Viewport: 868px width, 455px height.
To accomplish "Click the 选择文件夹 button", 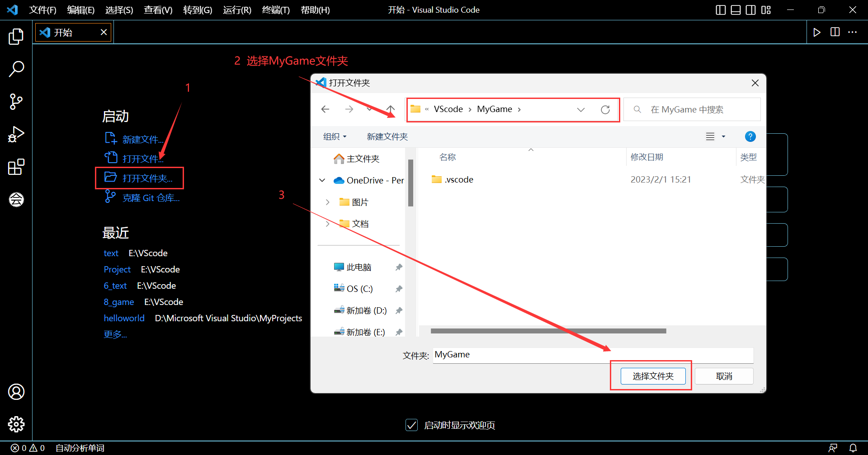I will point(653,376).
